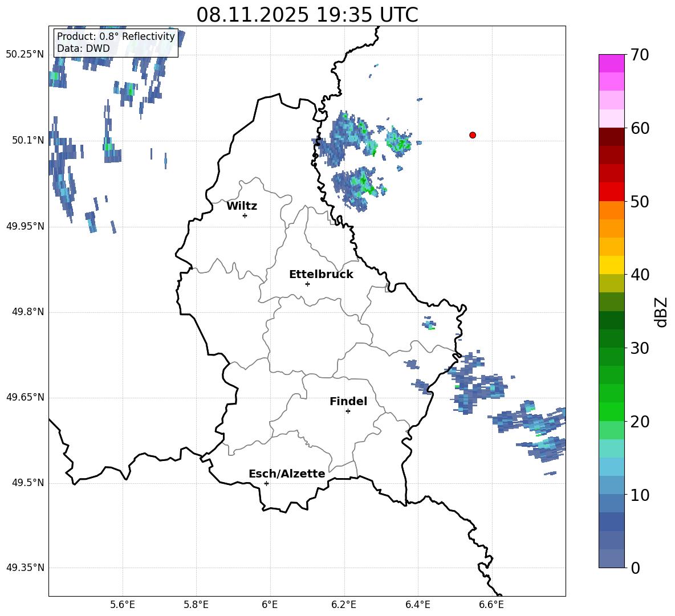Click the map title with date and time
Screen dimensions: 675x616
click(x=307, y=15)
